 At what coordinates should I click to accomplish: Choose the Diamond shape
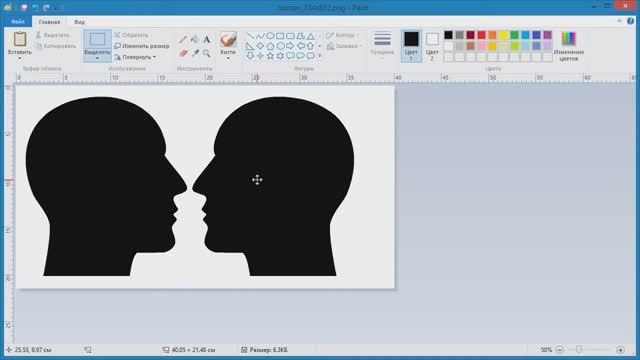coord(260,46)
